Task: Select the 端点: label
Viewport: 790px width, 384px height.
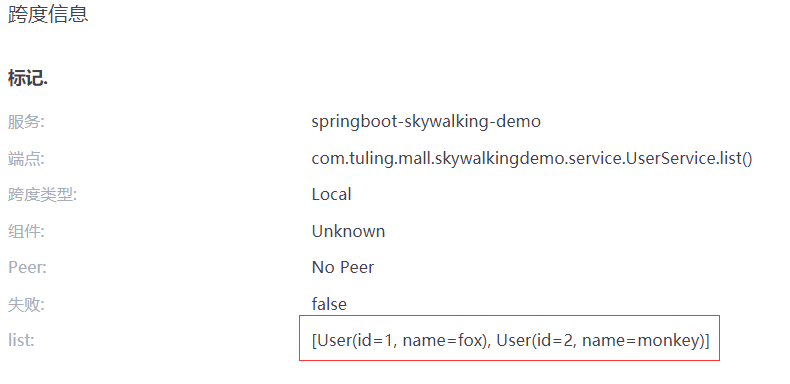Action: [26, 159]
